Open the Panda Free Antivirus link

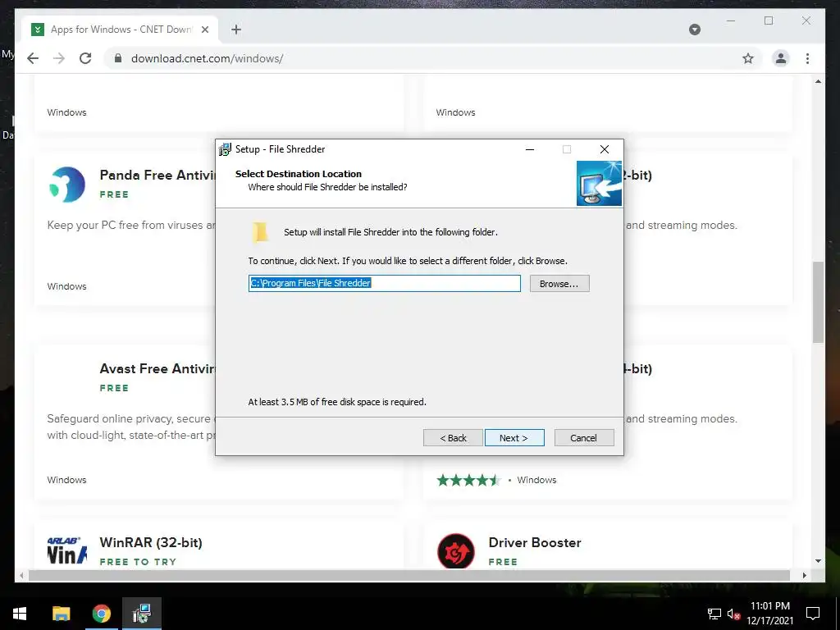click(157, 176)
